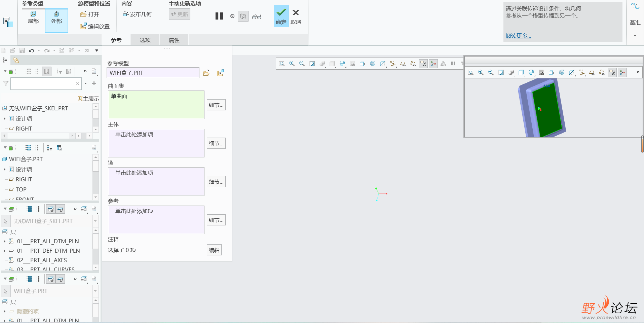This screenshot has height=323, width=644.
Task: Expand preview window toolbar overflow arrows
Action: tap(638, 72)
